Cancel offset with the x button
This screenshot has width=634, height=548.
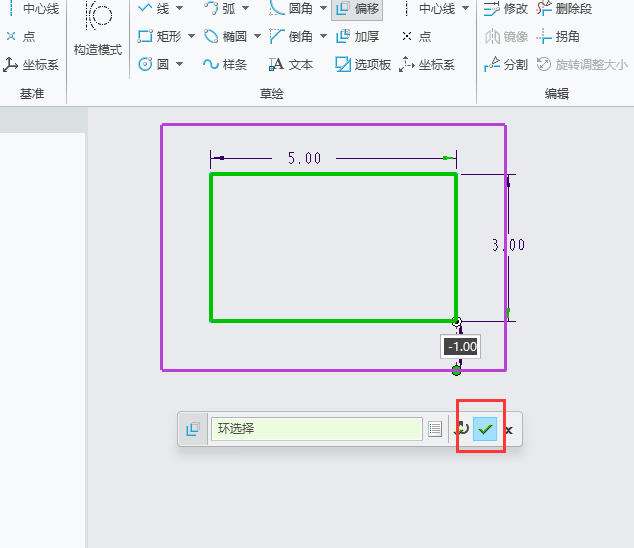[x=509, y=430]
